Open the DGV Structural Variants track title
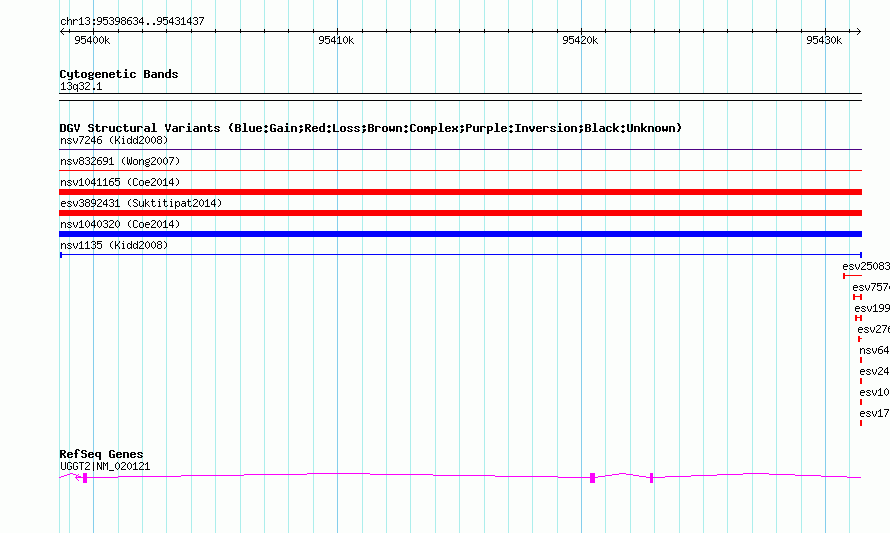 click(371, 128)
